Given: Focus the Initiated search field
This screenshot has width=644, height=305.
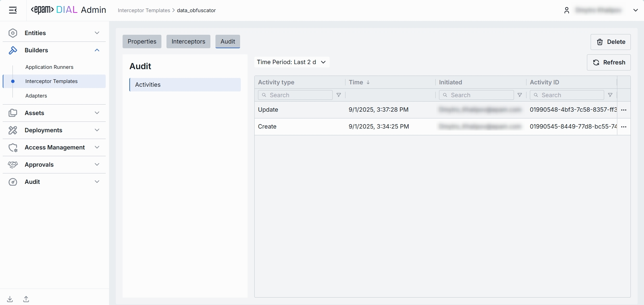Looking at the screenshot, I should [476, 95].
